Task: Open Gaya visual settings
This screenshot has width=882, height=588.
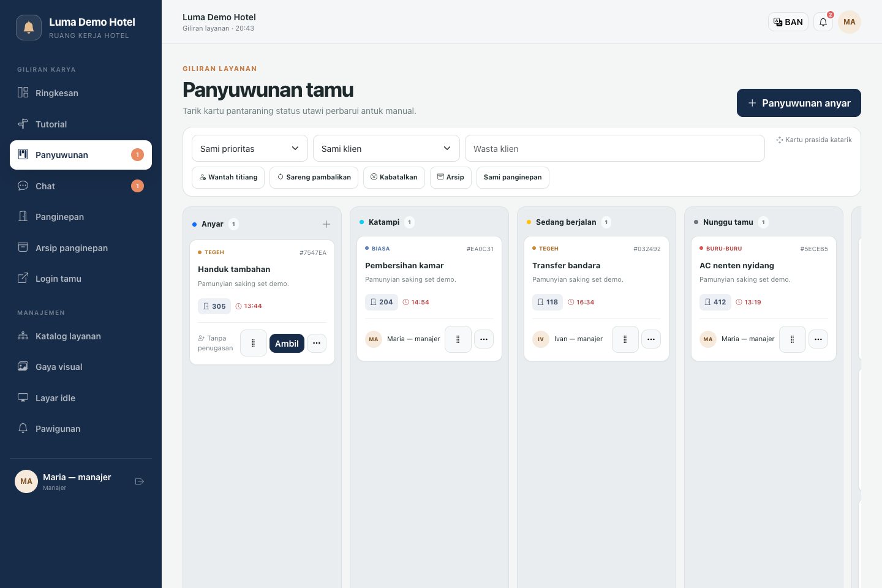Action: (x=81, y=367)
